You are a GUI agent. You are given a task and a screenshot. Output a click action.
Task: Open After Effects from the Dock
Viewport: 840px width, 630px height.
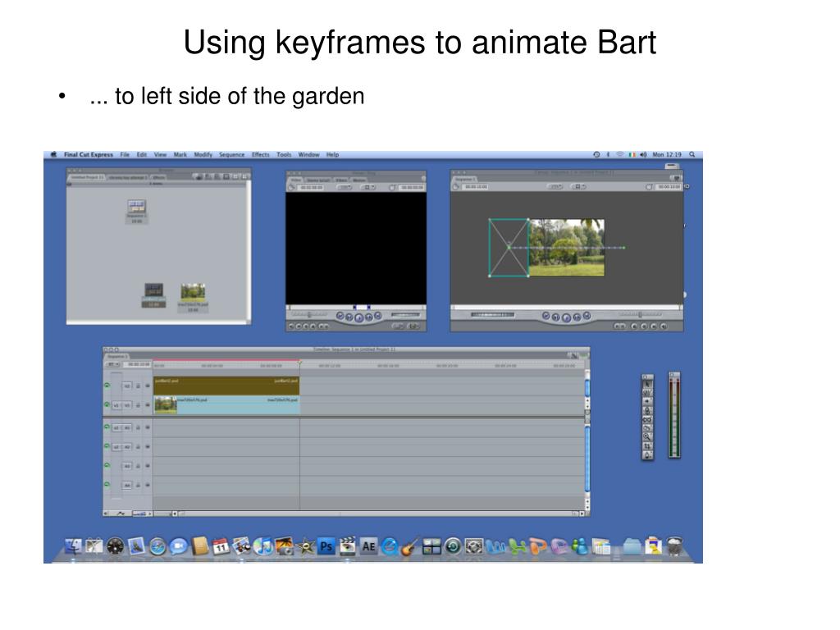click(368, 546)
